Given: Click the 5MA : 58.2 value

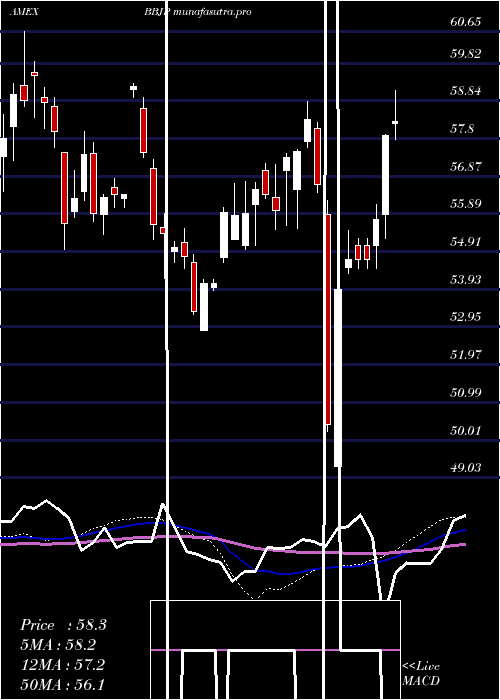Looking at the screenshot, I should coord(58,645).
